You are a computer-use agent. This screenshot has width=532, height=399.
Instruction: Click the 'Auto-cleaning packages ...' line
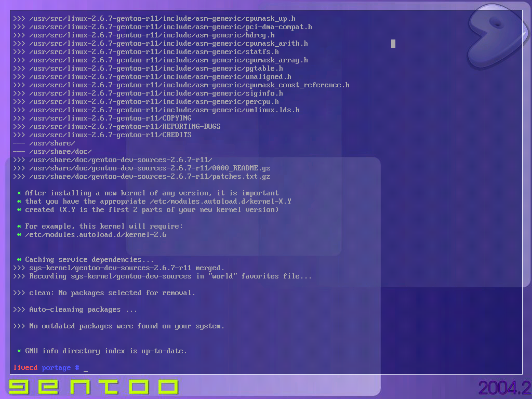pos(75,310)
